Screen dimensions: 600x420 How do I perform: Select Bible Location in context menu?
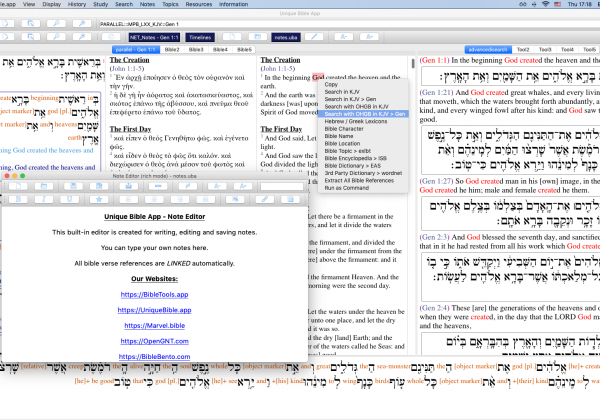(x=363, y=143)
